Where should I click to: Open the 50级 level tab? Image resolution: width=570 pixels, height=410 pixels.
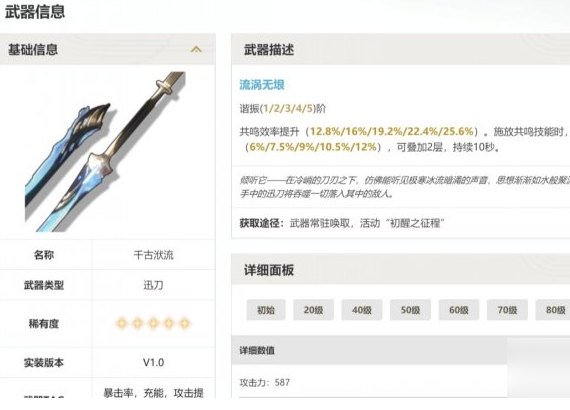pos(410,310)
